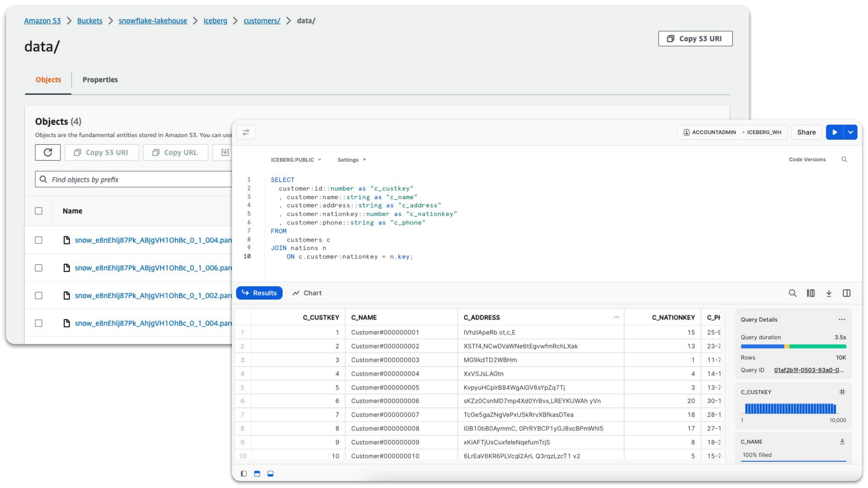Tick checkbox for AhjgVH1OhBc_0_1_002 parquet file
868x488 pixels.
click(x=39, y=295)
